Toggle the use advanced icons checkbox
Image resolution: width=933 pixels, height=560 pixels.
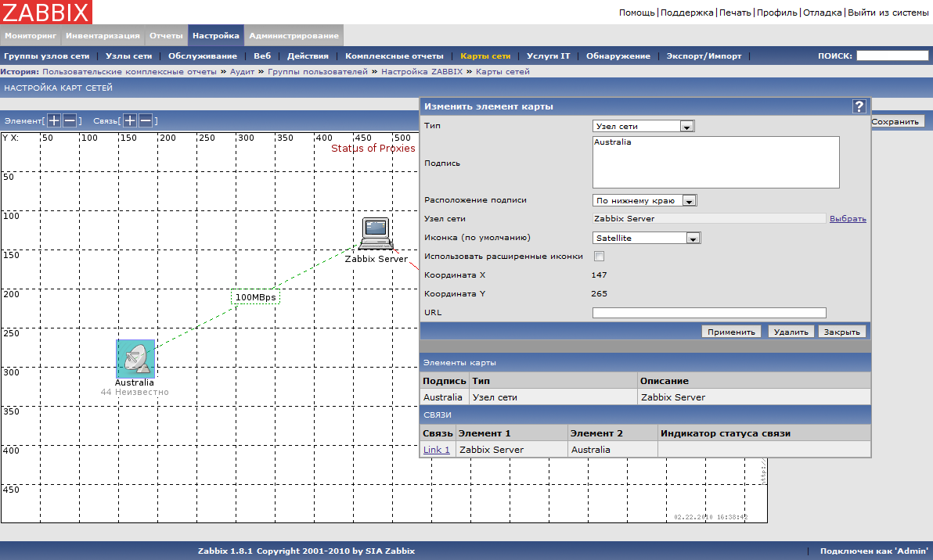[600, 257]
